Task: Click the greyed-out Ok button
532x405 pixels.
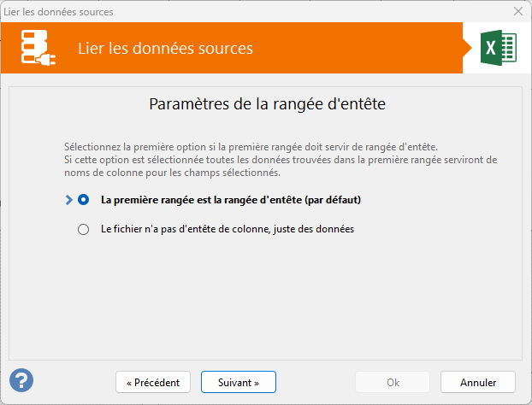Action: click(393, 382)
